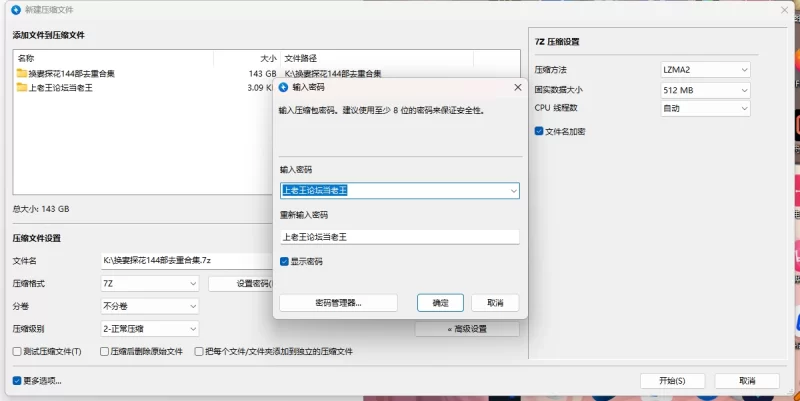This screenshot has width=800, height=401.
Task: Click 取消 at bottom of main window
Action: tap(747, 381)
